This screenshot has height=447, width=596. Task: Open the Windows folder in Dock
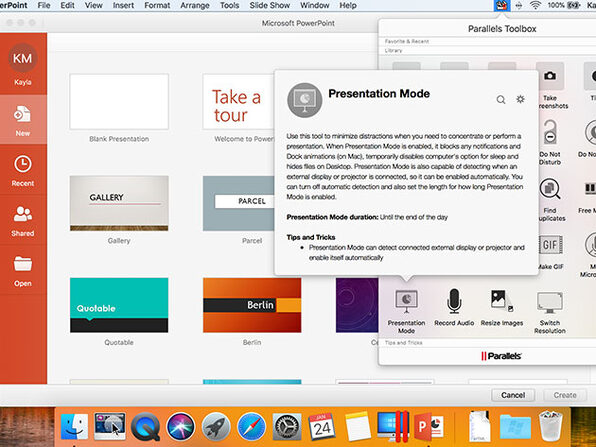515,426
